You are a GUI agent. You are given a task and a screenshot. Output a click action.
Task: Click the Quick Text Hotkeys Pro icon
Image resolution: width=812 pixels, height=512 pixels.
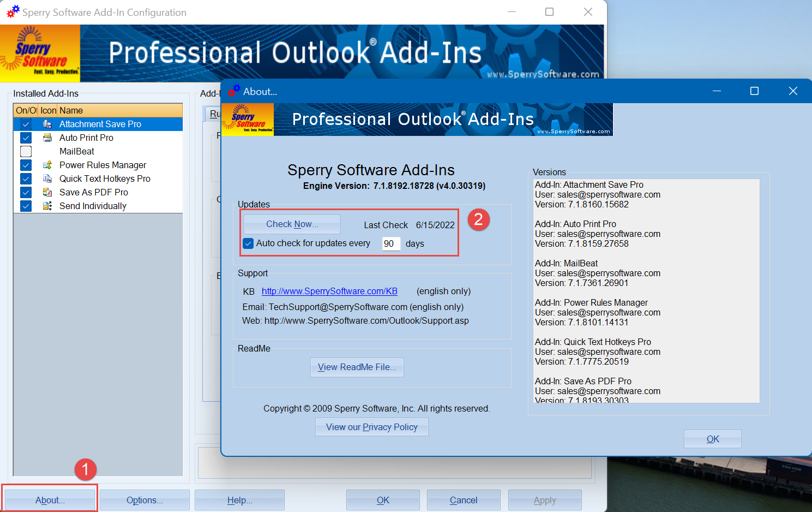pos(47,178)
